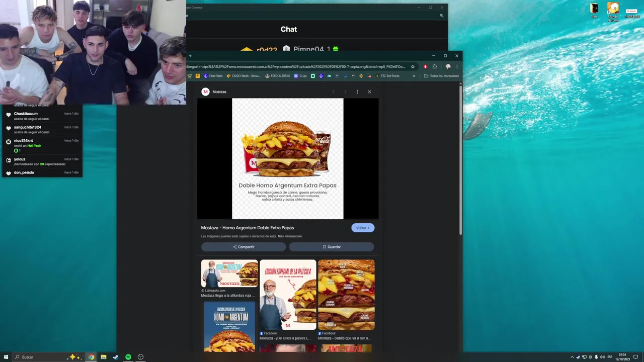
Task: Open the Sion desktop folder icon
Action: click(x=594, y=10)
